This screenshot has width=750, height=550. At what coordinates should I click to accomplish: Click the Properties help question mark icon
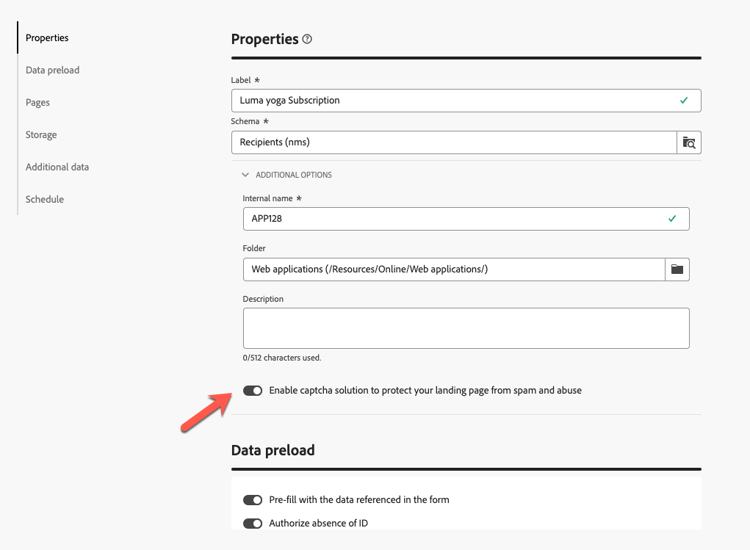[307, 40]
